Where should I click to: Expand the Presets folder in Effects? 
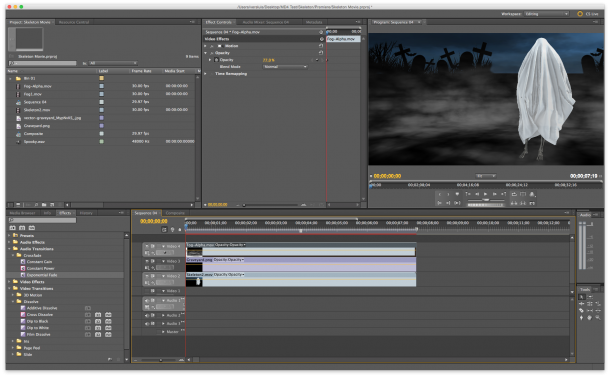coord(9,235)
